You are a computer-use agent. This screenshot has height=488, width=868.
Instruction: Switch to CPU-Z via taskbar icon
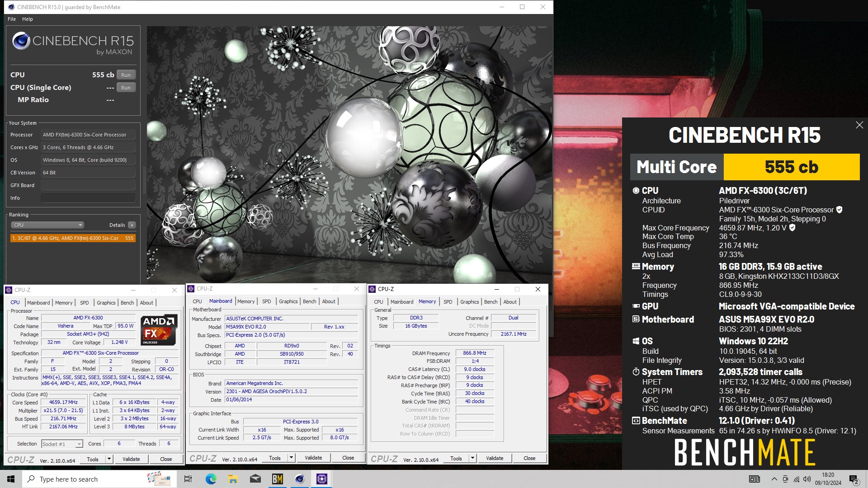click(x=321, y=479)
